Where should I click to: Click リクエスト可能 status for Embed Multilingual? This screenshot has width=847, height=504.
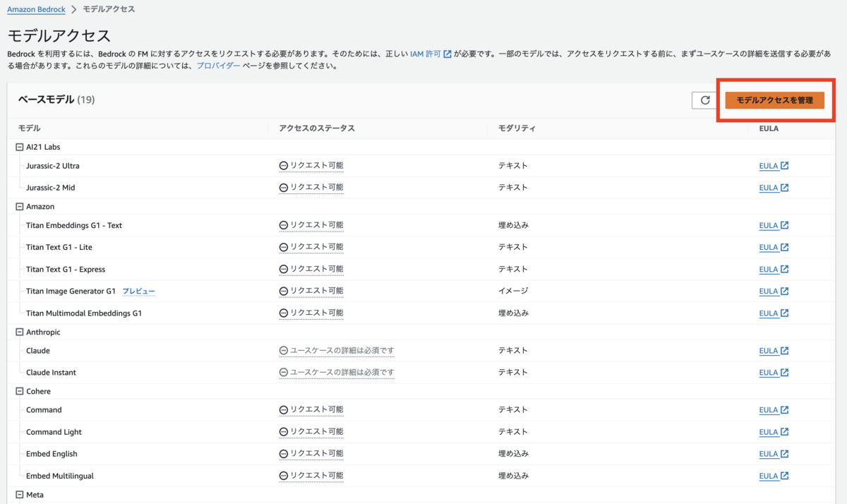(x=311, y=476)
